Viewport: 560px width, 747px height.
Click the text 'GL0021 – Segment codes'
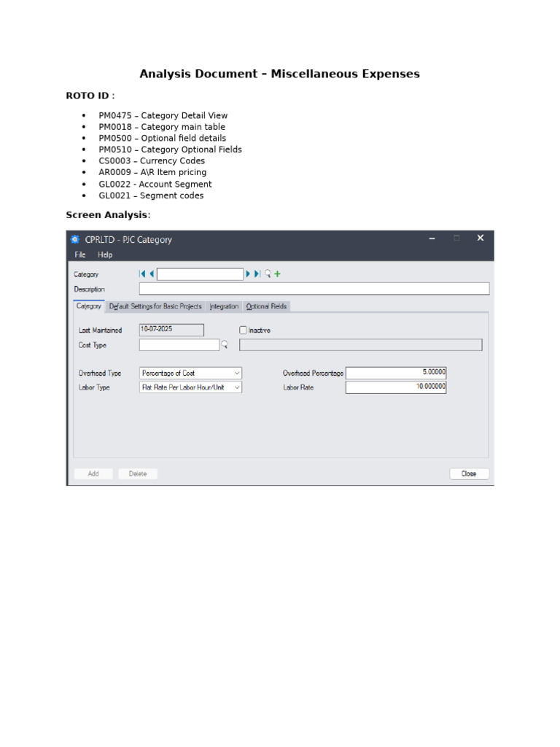tap(151, 196)
